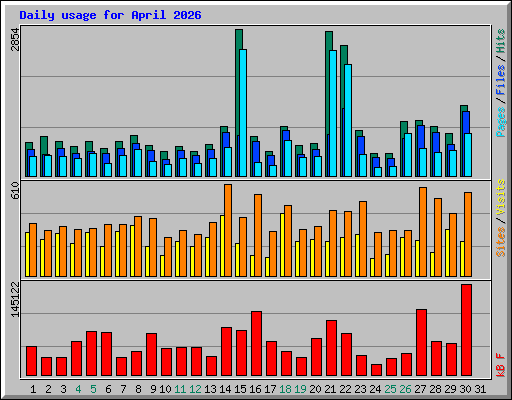Click the red KB bar for day 30
The height and width of the screenshot is (400, 512).
coord(466,330)
